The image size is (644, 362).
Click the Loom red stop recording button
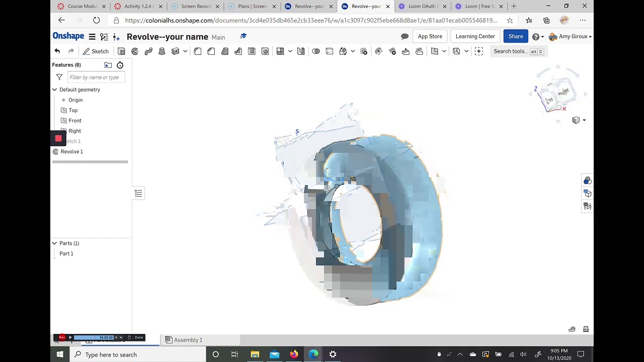(58, 138)
